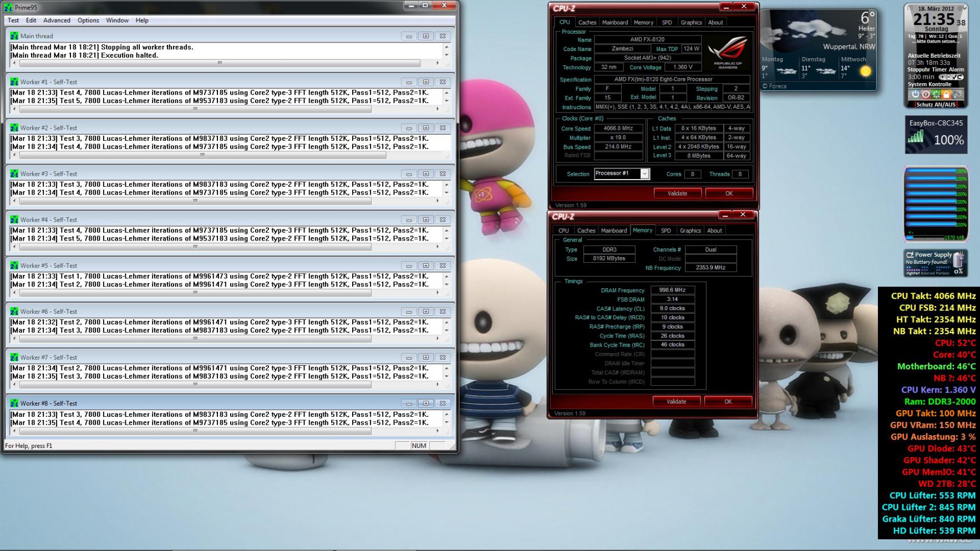Click the timer minus button in clock gadget

coord(948,77)
